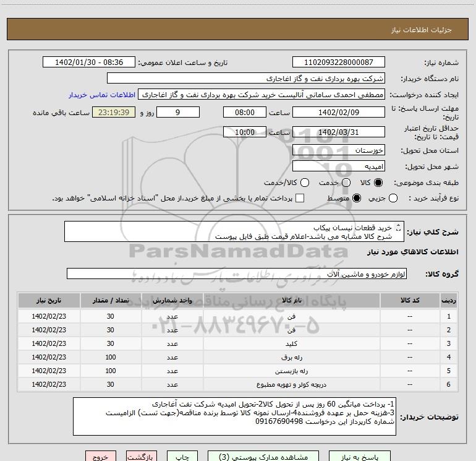Click the نام کالا column header
The height and width of the screenshot is (461, 476).
coord(291,300)
